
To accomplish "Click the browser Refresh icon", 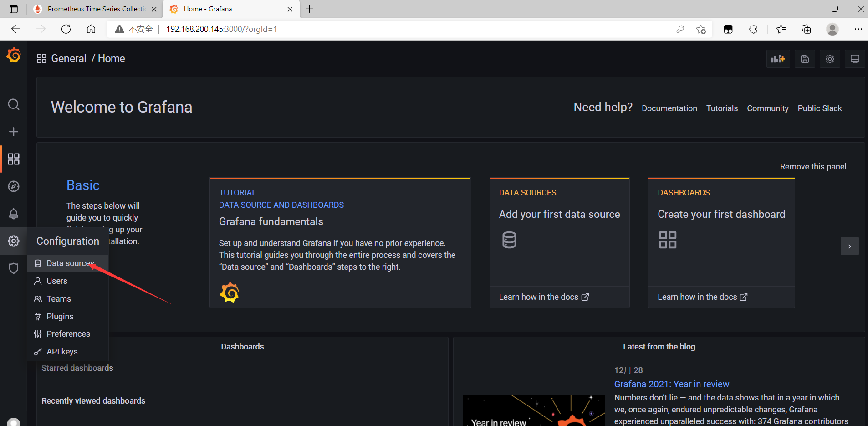I will pyautogui.click(x=66, y=29).
